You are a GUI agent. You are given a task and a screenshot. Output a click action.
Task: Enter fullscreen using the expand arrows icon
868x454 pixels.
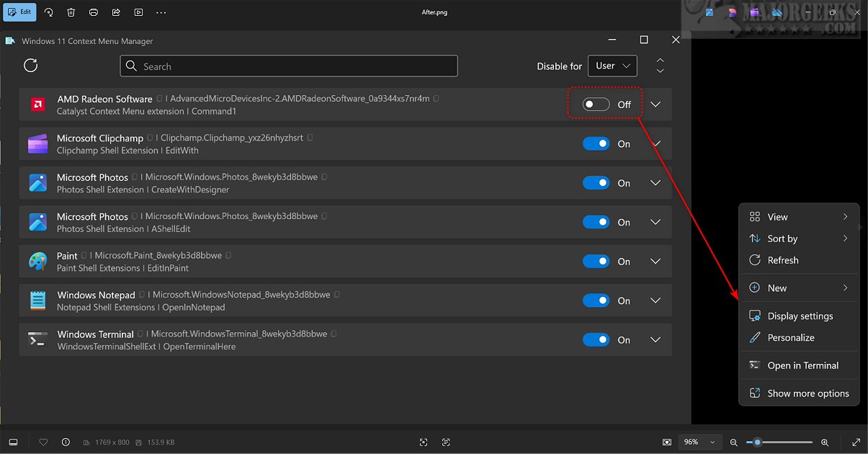[856, 442]
